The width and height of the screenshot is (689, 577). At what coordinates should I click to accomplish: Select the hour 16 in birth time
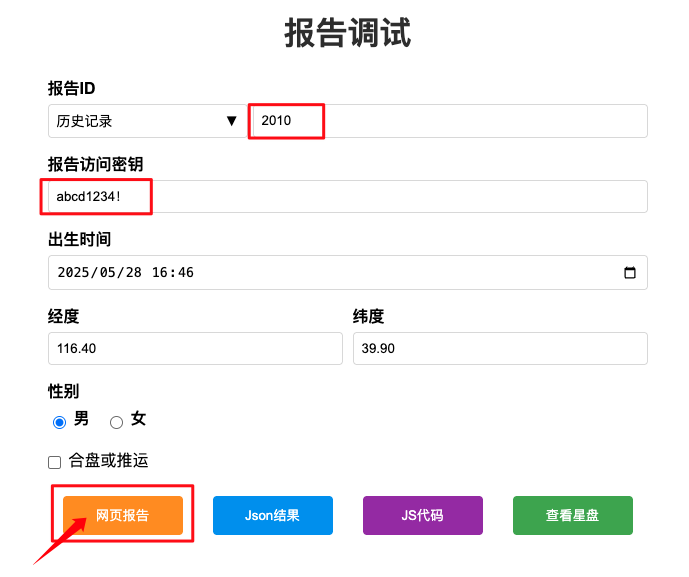160,273
